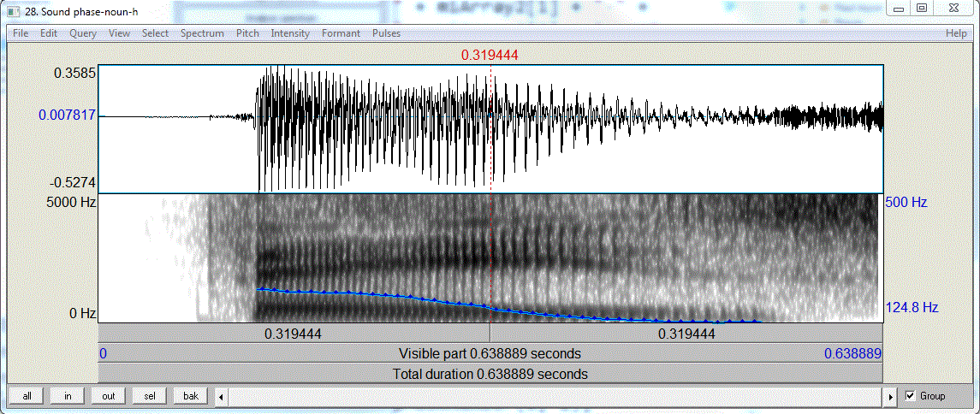The width and height of the screenshot is (980, 414).
Task: Click the 'all' zoom button
Action: pos(27,396)
